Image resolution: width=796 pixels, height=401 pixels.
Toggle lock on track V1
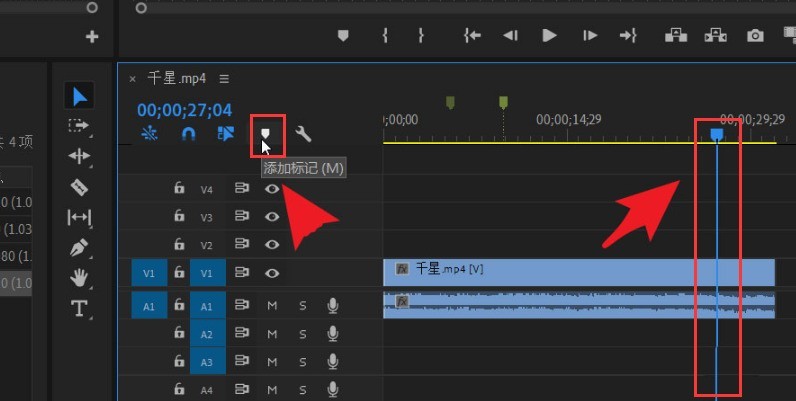179,273
